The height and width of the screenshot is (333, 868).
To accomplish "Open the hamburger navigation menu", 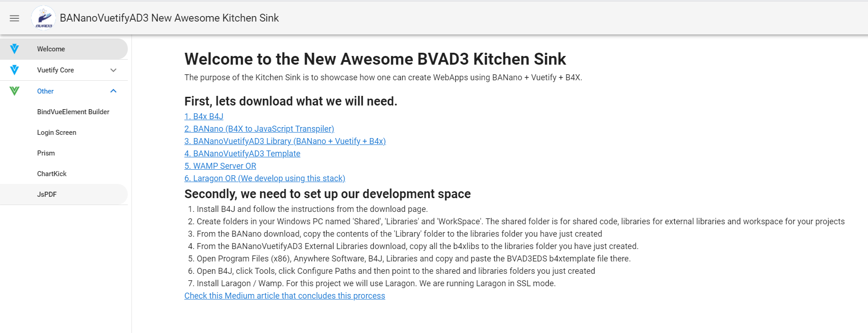I will pyautogui.click(x=15, y=18).
